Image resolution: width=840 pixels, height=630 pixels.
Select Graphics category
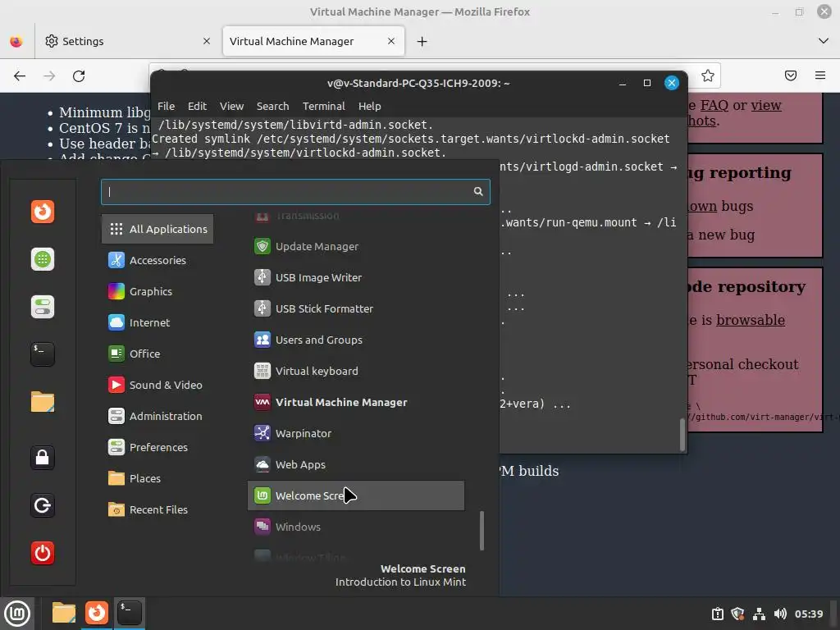tap(157, 291)
